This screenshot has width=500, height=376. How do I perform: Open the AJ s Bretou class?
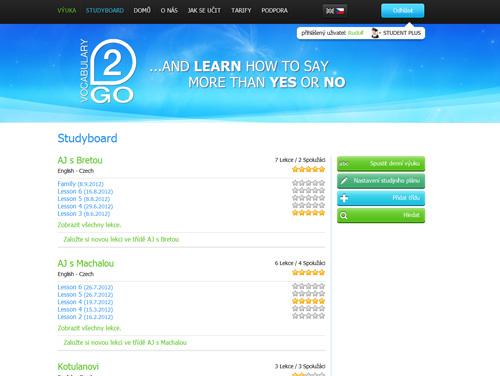(80, 160)
